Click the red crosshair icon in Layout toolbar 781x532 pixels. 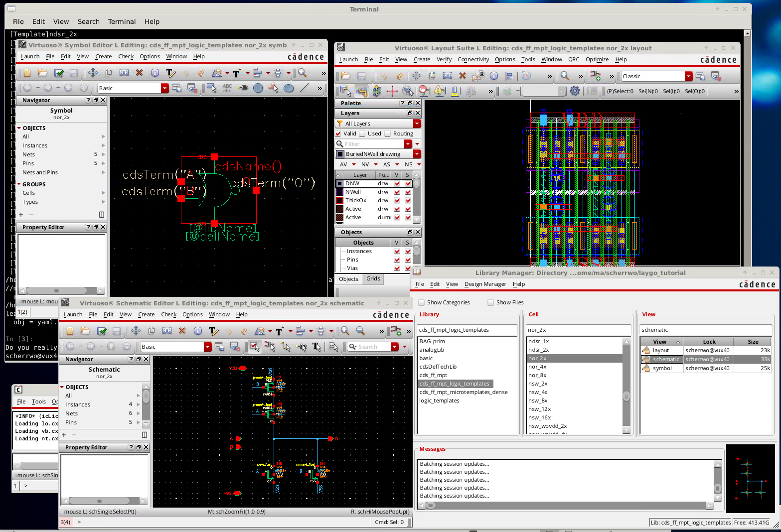[392, 91]
